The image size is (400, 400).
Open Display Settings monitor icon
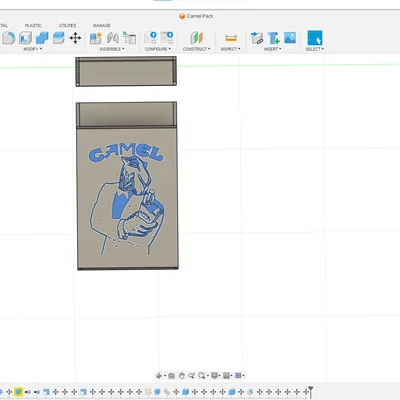point(215,376)
